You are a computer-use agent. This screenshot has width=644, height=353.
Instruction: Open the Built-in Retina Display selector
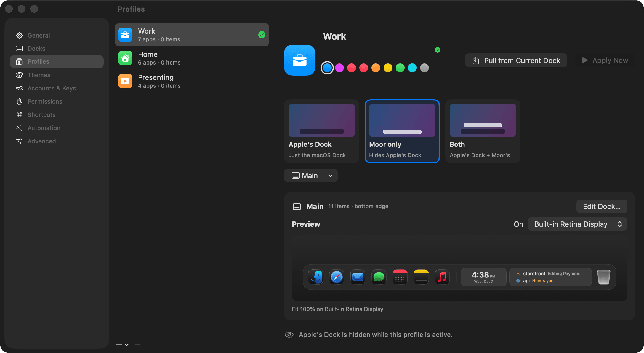tap(578, 224)
